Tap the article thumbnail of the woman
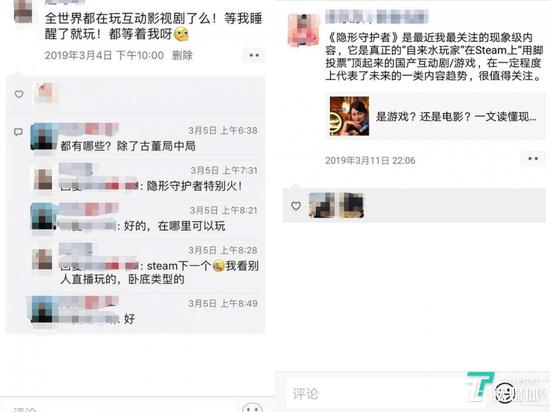The width and height of the screenshot is (550, 412). (349, 116)
